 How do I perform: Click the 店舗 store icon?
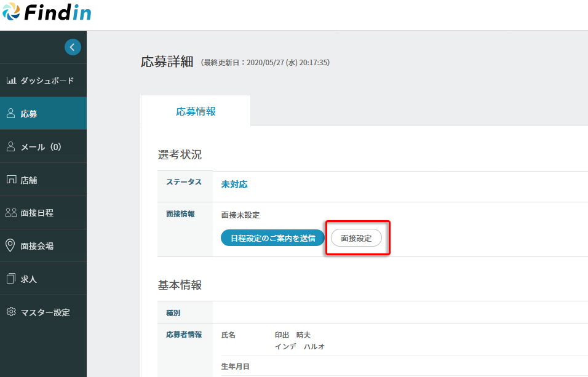pos(10,180)
